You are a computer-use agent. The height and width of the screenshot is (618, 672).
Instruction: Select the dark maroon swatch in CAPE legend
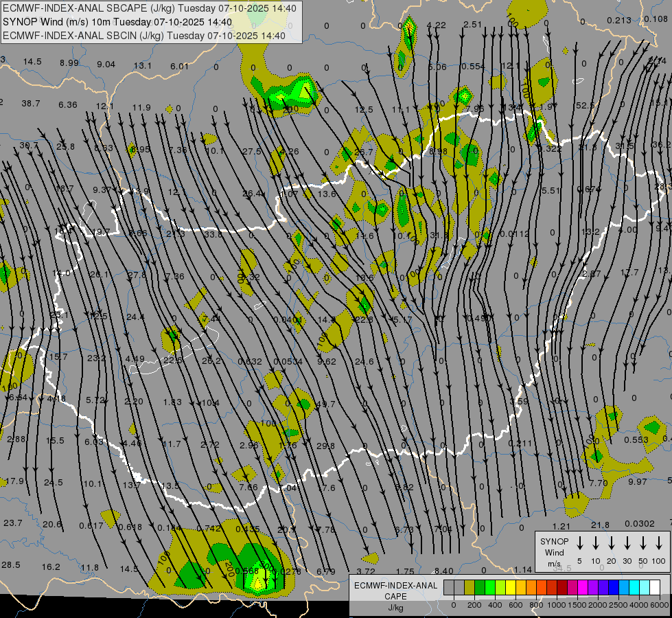point(562,588)
